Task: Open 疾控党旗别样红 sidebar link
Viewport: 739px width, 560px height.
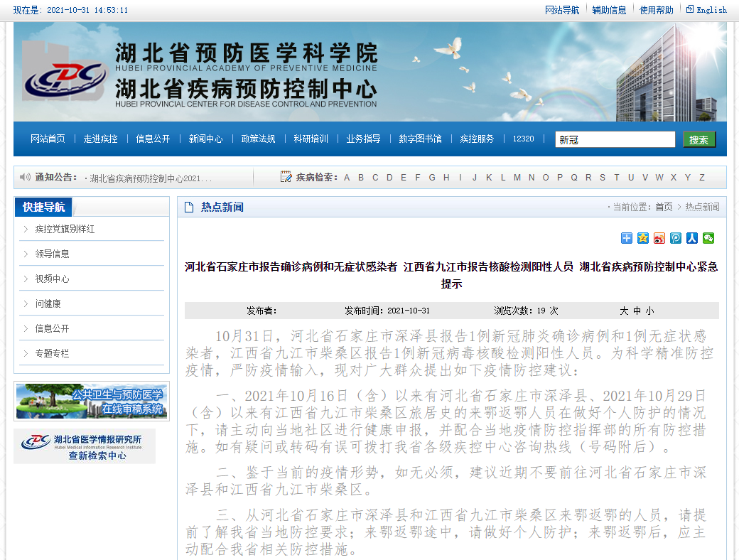Action: pyautogui.click(x=65, y=229)
